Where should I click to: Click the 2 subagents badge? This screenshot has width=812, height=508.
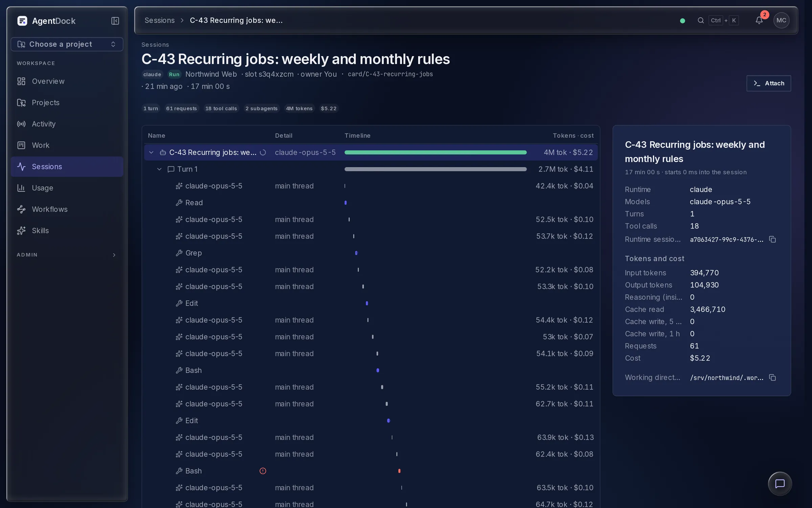click(x=261, y=108)
